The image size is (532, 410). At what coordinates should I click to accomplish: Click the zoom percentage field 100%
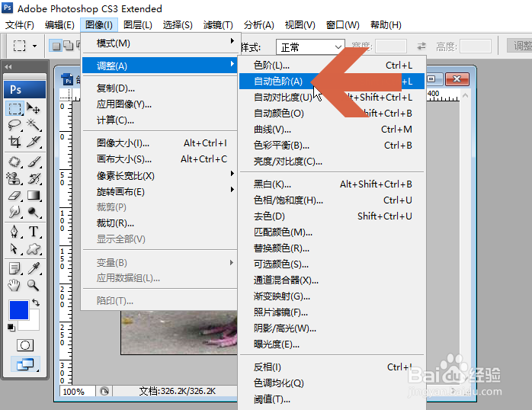coord(78,392)
